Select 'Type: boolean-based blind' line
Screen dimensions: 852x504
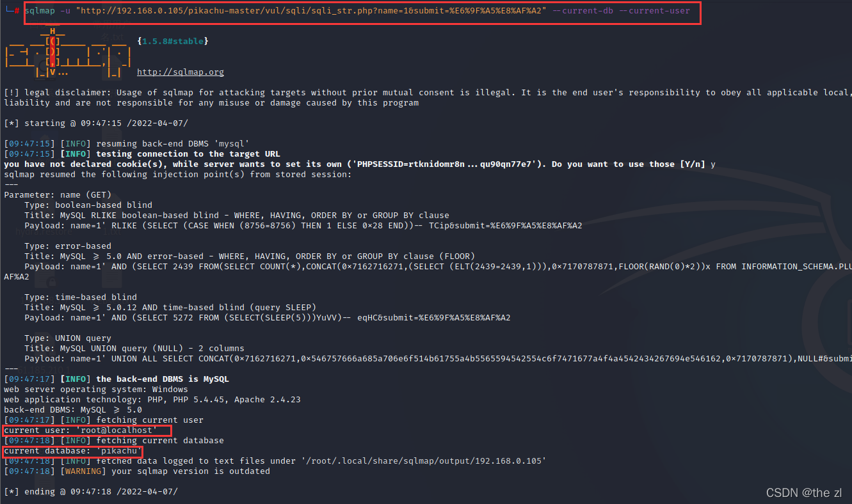tap(88, 205)
